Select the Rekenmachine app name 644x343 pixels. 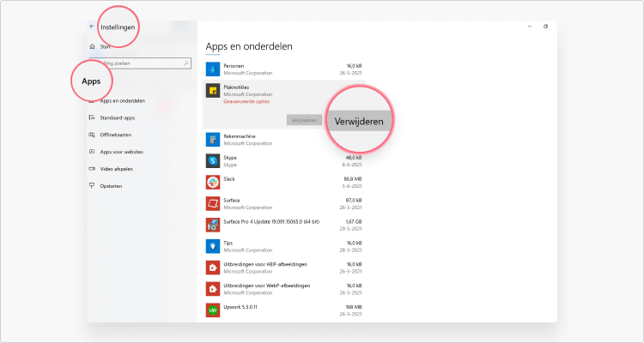tap(240, 136)
